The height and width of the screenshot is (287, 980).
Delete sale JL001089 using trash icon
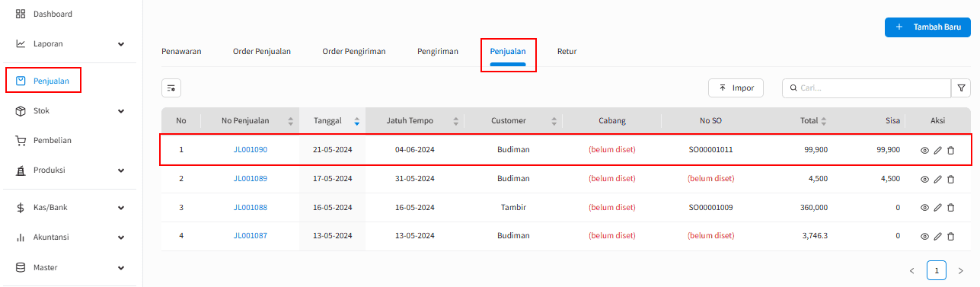click(950, 179)
